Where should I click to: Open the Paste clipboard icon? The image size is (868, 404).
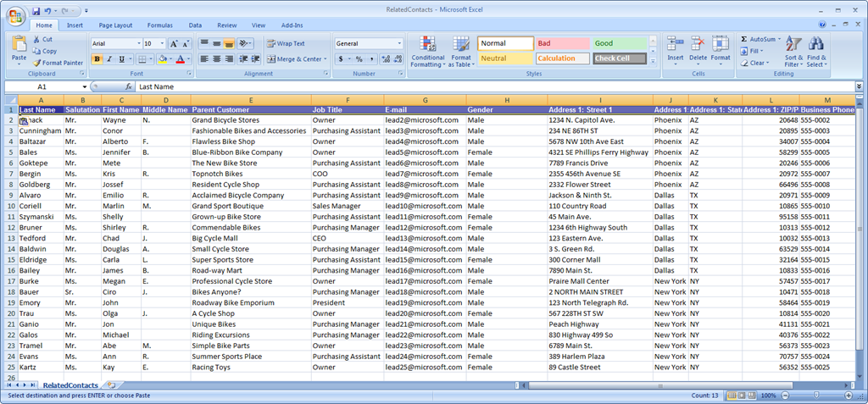(x=19, y=44)
